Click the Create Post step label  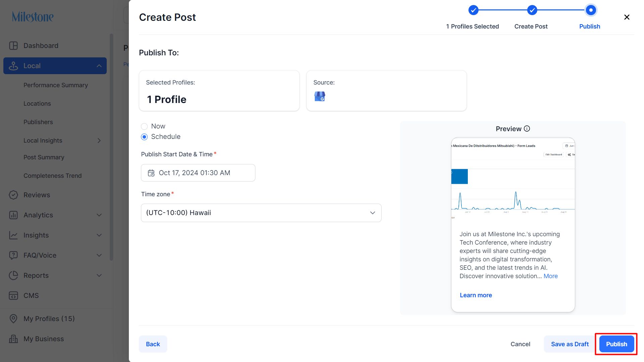coord(531,27)
